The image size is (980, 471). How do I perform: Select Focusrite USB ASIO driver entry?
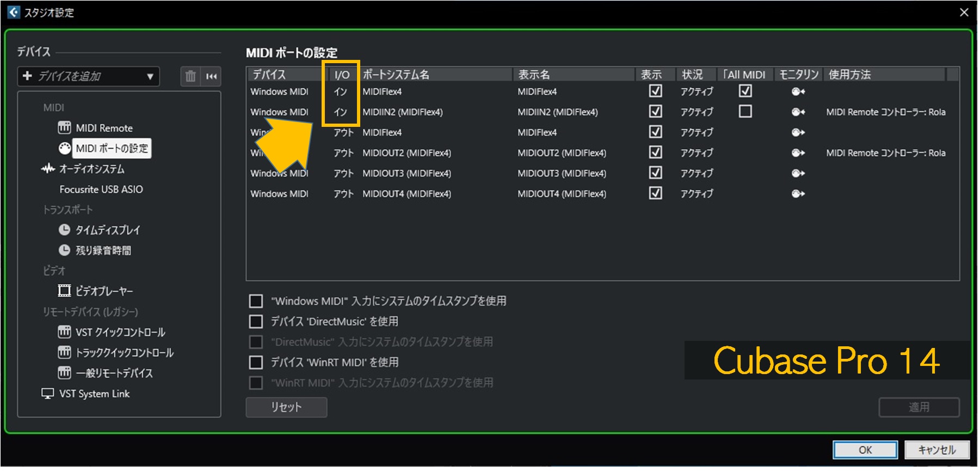click(101, 189)
